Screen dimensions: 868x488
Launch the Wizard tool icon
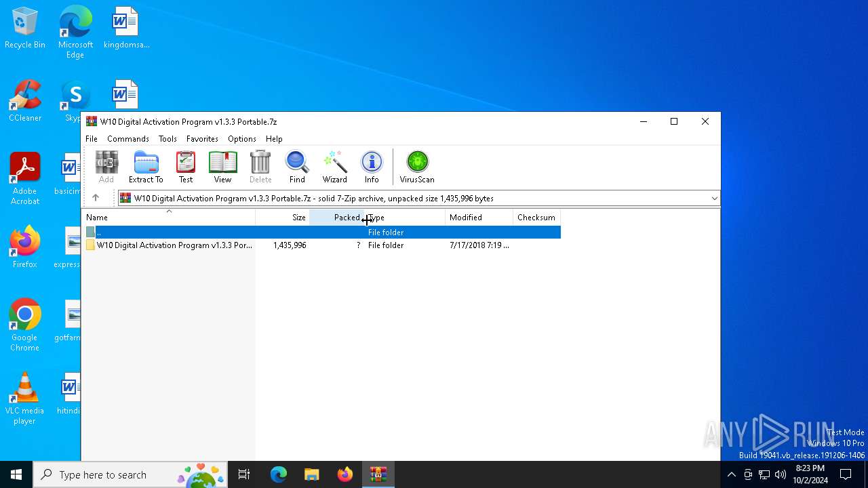tap(334, 167)
